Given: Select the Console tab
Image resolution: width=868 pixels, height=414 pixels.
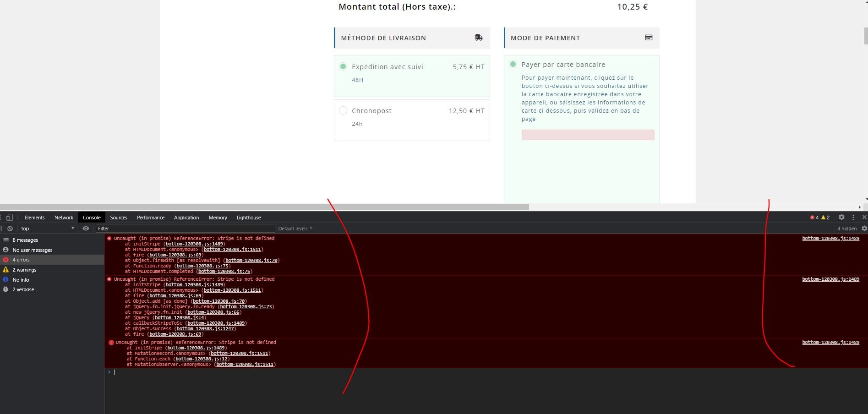Looking at the screenshot, I should pos(92,218).
